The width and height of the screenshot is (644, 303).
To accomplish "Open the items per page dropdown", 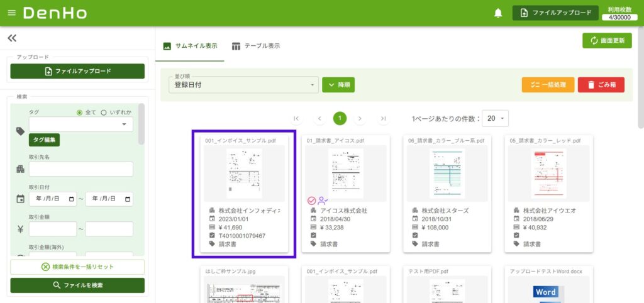I will 496,118.
